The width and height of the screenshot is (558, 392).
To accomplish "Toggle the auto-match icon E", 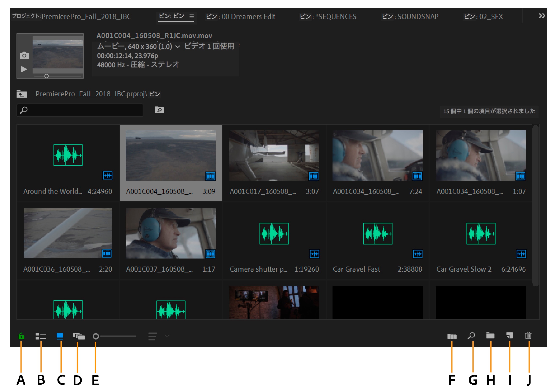I will (x=96, y=337).
